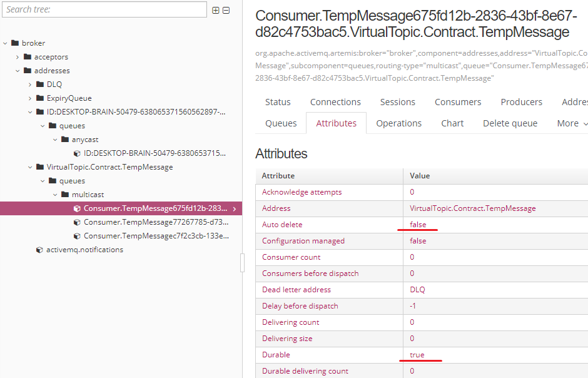
Task: Click the queue icon for activemq.notifications
Action: [x=38, y=250]
